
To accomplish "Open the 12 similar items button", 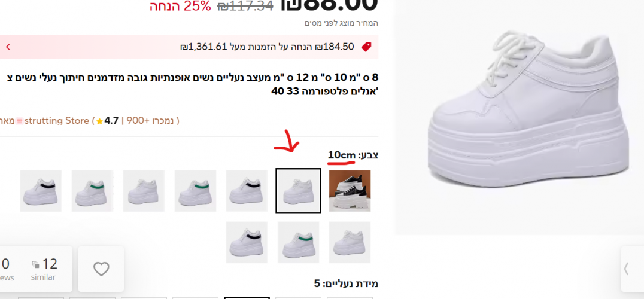I will (x=44, y=269).
